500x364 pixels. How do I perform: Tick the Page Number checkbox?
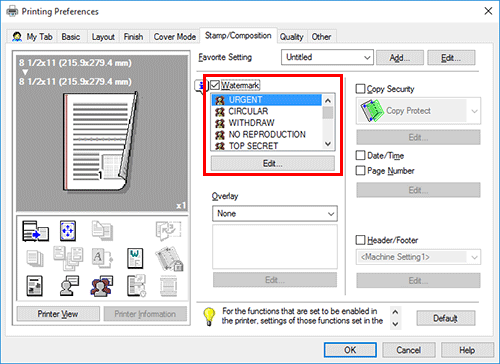[361, 171]
